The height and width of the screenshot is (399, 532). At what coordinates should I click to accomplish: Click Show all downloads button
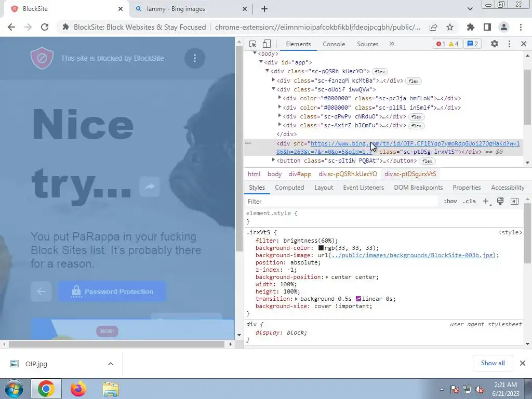click(x=493, y=363)
